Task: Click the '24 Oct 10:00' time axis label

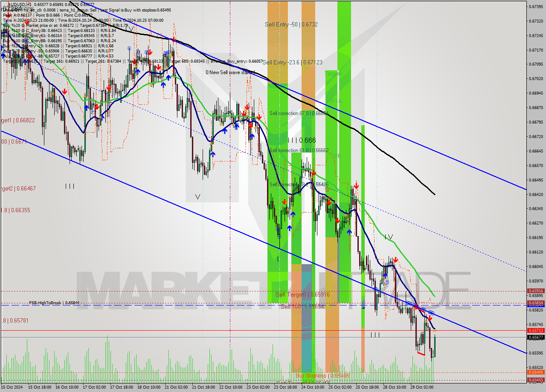Action: pos(313,387)
